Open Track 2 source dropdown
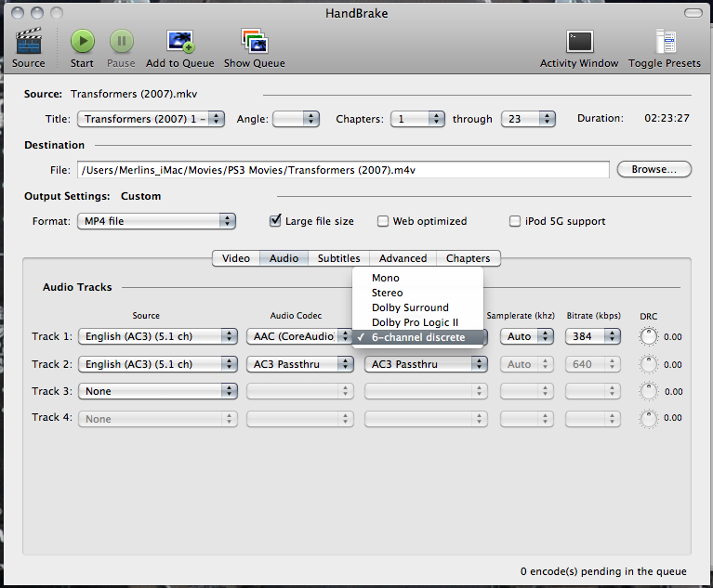The image size is (713, 588). coord(158,364)
